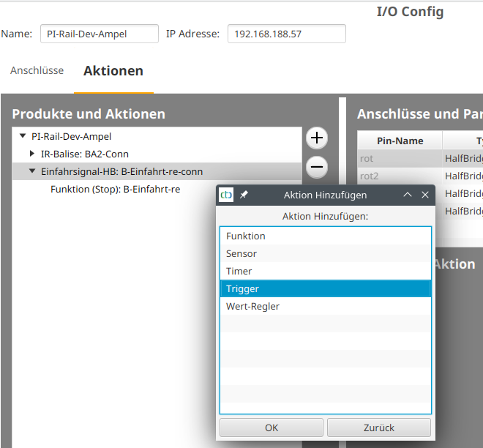The width and height of the screenshot is (483, 448).
Task: Click the IP Adresse input field
Action: click(286, 34)
